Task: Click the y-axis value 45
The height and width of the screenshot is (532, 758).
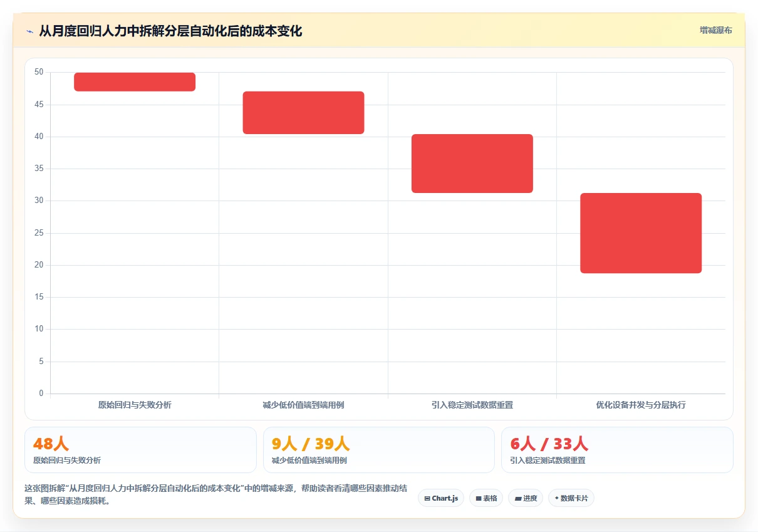Action: click(39, 104)
